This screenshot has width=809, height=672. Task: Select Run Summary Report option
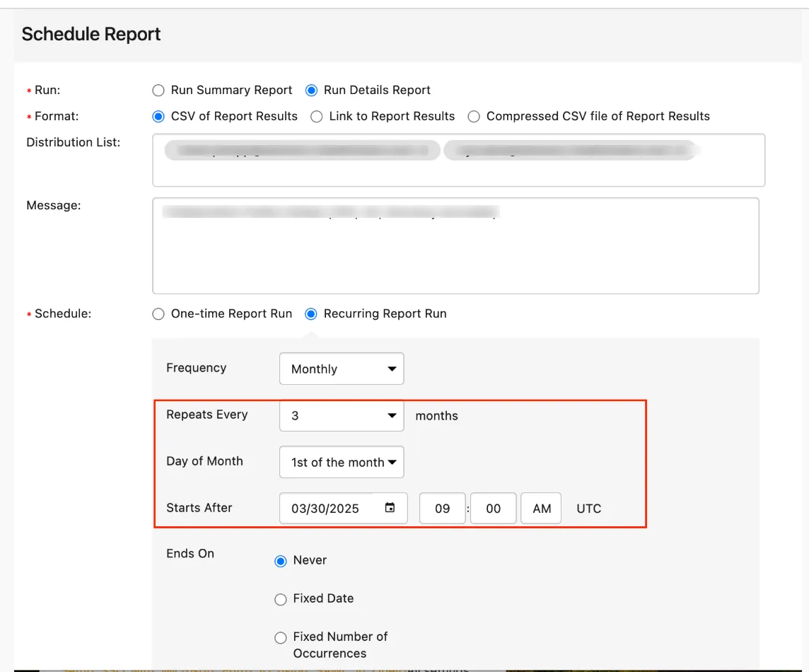point(158,91)
